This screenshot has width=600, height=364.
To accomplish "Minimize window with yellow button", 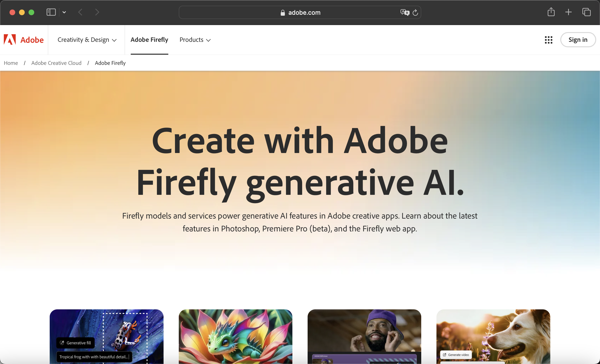I will coord(22,12).
